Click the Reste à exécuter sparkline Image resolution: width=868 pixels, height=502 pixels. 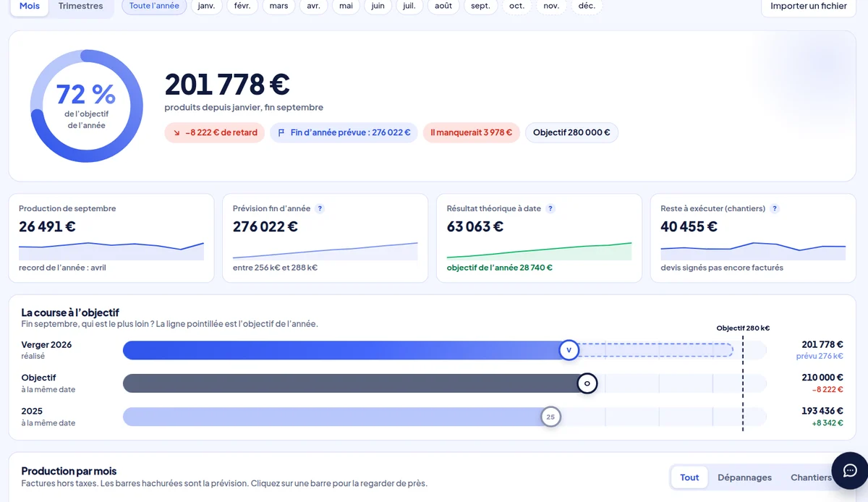point(753,250)
